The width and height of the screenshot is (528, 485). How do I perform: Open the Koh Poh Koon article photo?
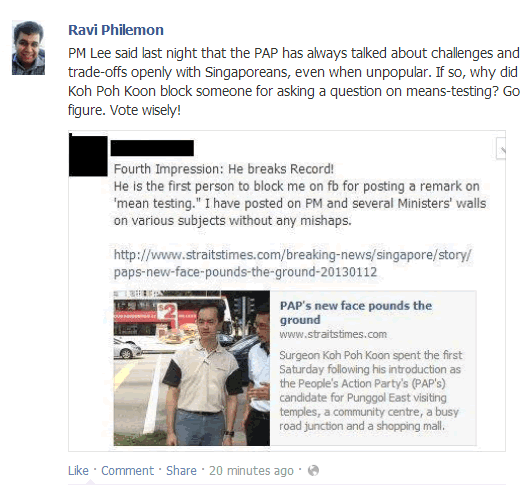click(x=192, y=368)
